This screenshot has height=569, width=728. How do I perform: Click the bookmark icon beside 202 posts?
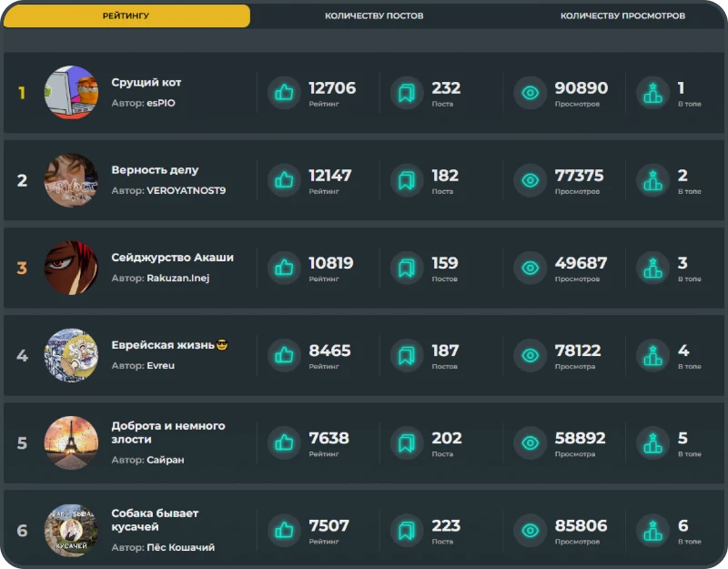407,442
